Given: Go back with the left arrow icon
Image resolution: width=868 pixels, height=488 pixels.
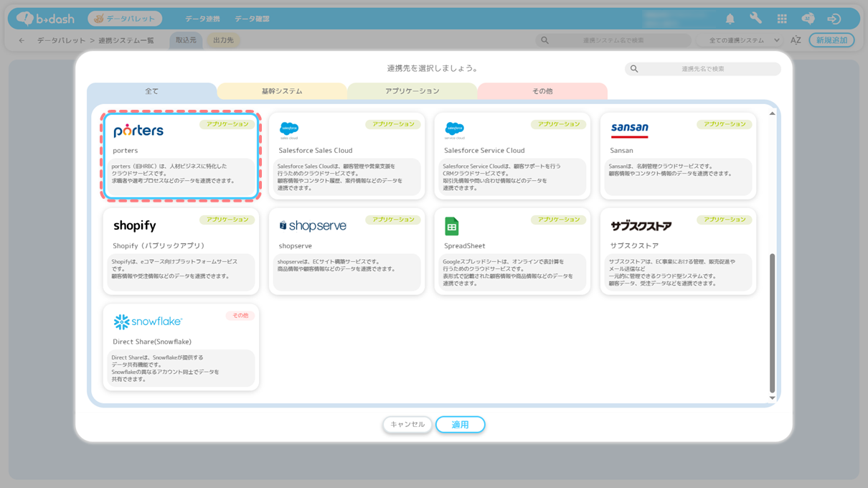Looking at the screenshot, I should pyautogui.click(x=22, y=40).
